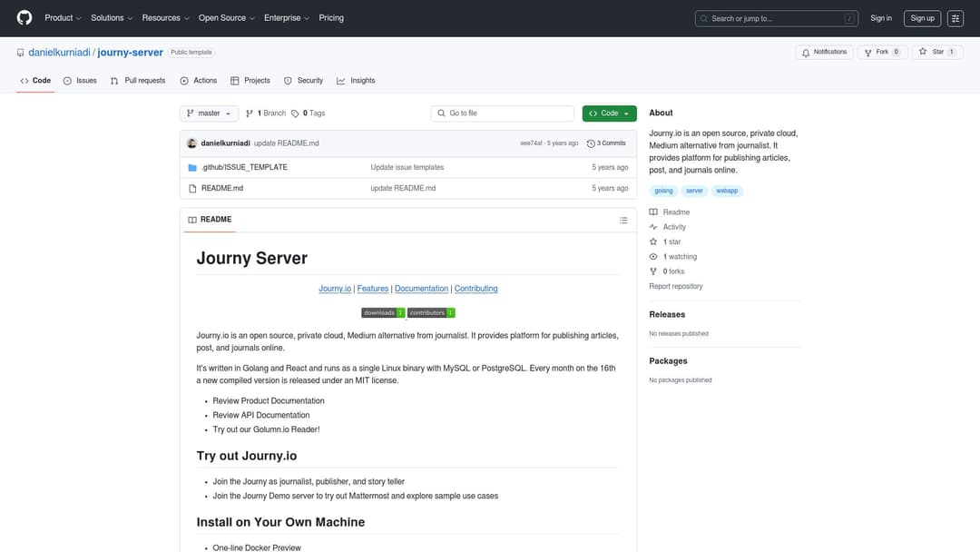This screenshot has height=552, width=980.
Task: Click the .github/ISSUE_TEMPLATE folder icon
Action: (192, 168)
